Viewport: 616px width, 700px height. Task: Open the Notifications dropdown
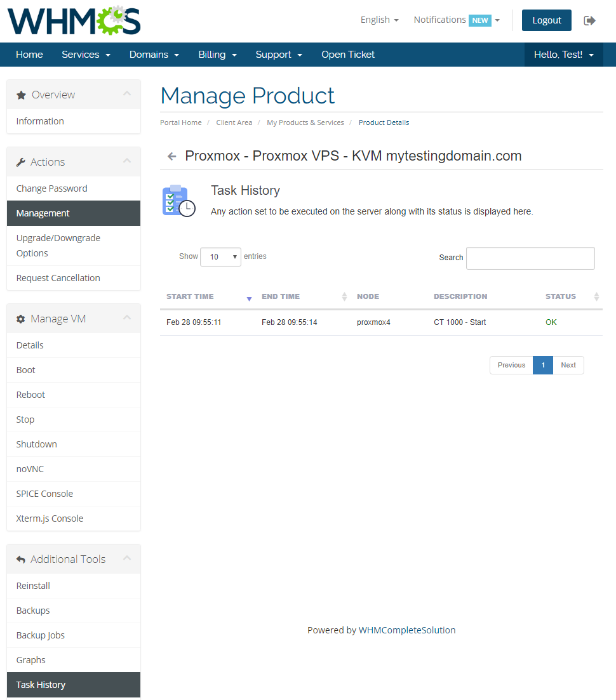click(x=457, y=20)
